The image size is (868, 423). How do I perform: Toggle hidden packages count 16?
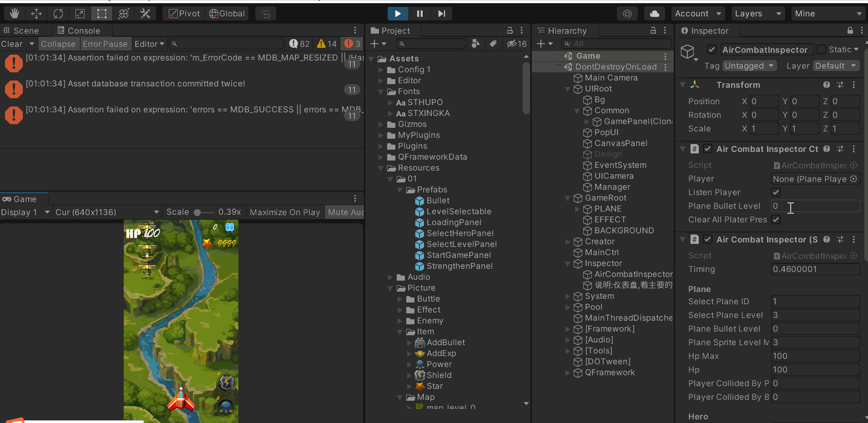(x=517, y=44)
